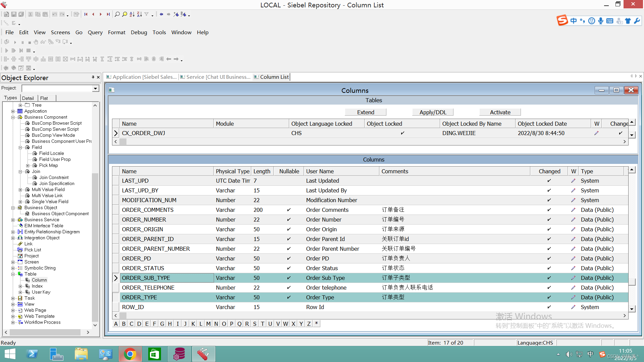
Task: Click the Watch glasses debug icon
Action: click(x=43, y=42)
